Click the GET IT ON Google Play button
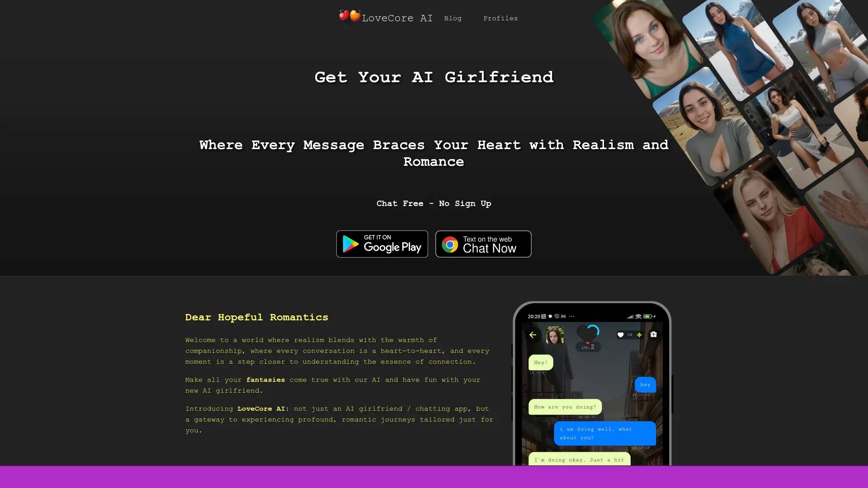868x488 pixels. pyautogui.click(x=382, y=244)
